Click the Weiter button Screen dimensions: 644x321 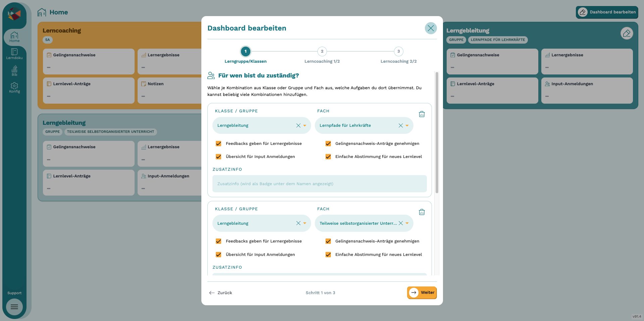422,292
